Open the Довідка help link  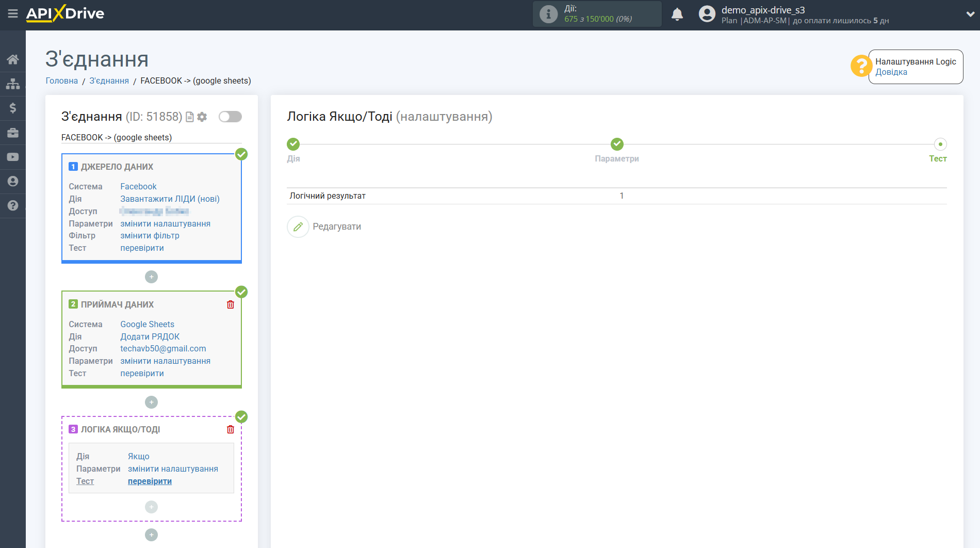[891, 72]
